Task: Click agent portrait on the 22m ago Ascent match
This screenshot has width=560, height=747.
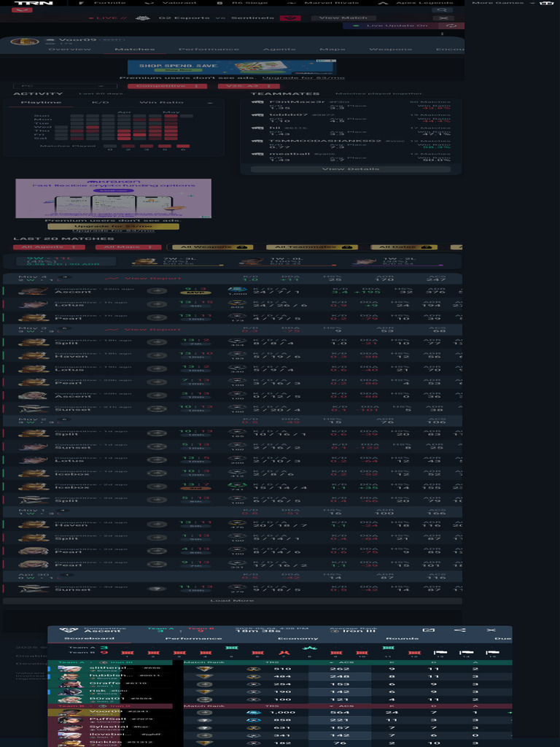Action: point(34,290)
